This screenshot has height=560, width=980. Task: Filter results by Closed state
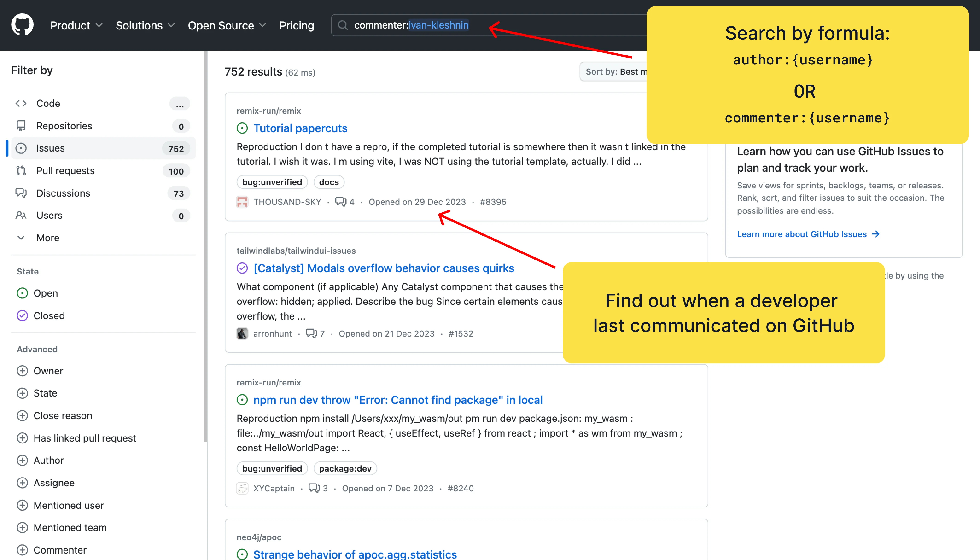(x=49, y=316)
